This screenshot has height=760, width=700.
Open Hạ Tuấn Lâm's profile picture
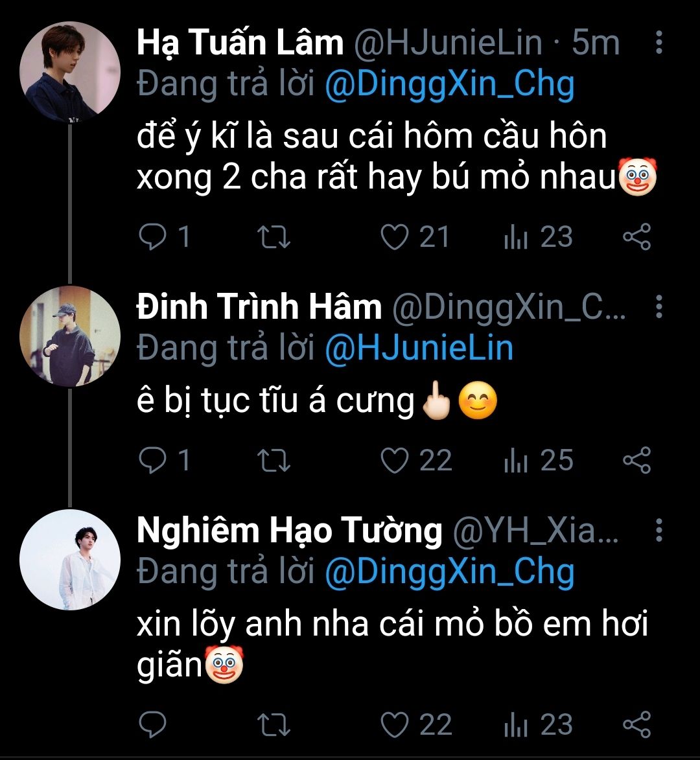click(x=70, y=71)
